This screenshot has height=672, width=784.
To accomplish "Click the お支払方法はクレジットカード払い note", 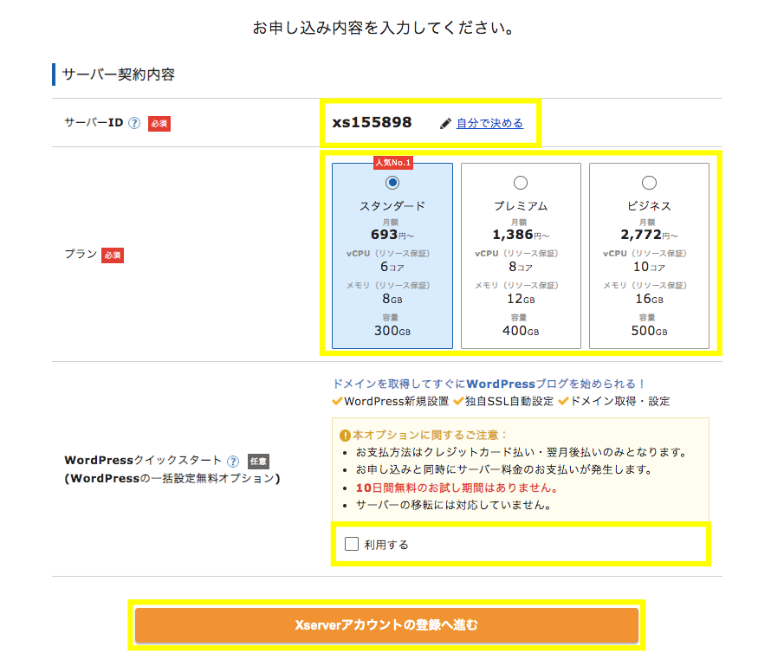I will (521, 452).
